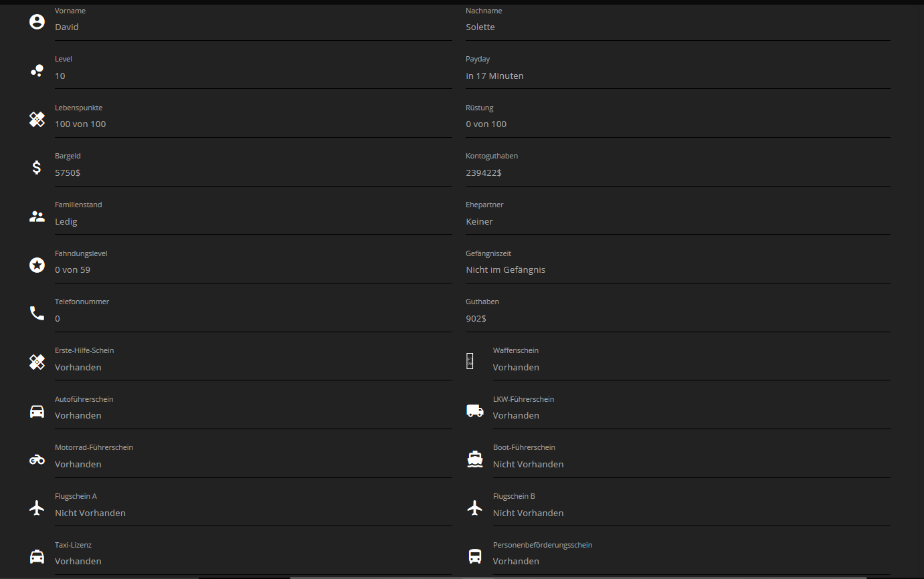Image resolution: width=924 pixels, height=579 pixels.
Task: Click the person icon beside Vorname
Action: (x=37, y=22)
